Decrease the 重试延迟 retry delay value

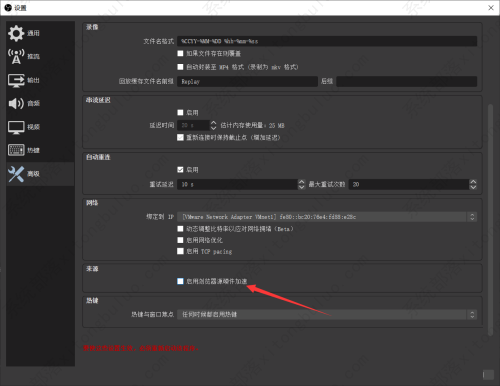tap(301, 187)
